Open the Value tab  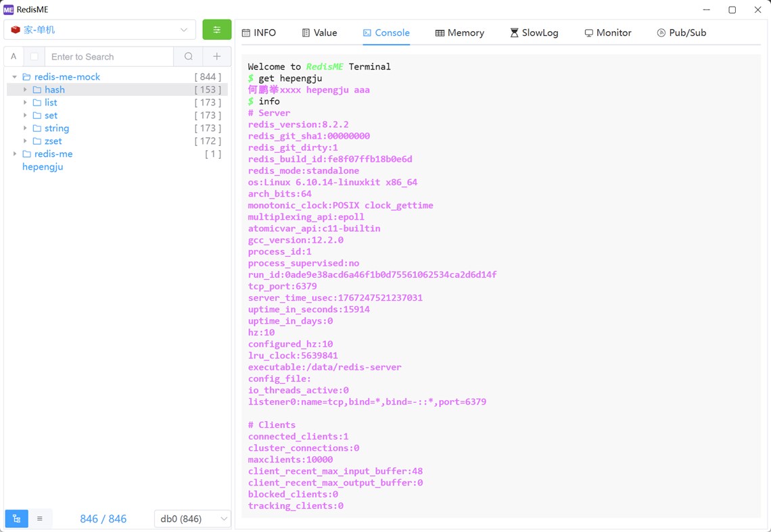(320, 32)
